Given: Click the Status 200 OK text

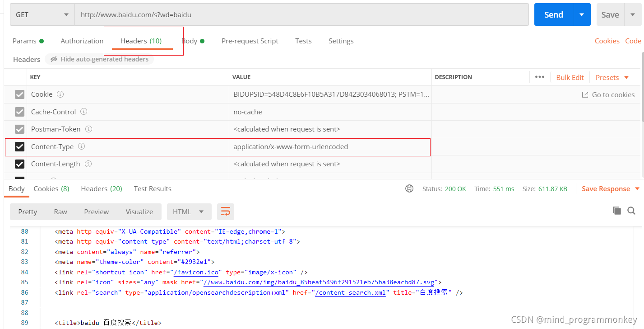Looking at the screenshot, I should tap(444, 189).
